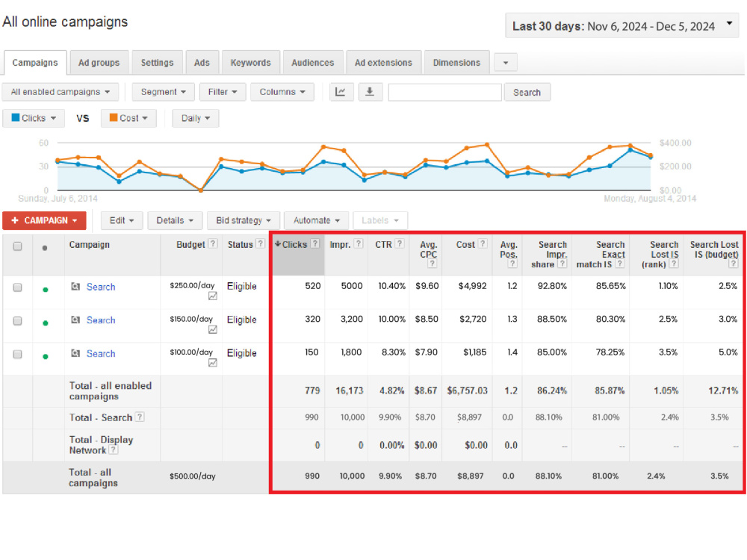Click help icon next to Total - Search

(x=140, y=417)
